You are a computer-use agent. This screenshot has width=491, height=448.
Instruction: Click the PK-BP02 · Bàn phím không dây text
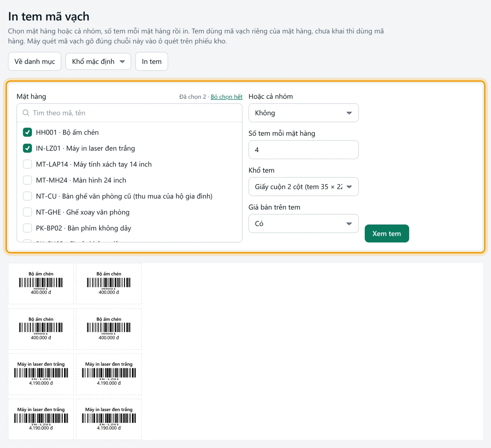[83, 228]
